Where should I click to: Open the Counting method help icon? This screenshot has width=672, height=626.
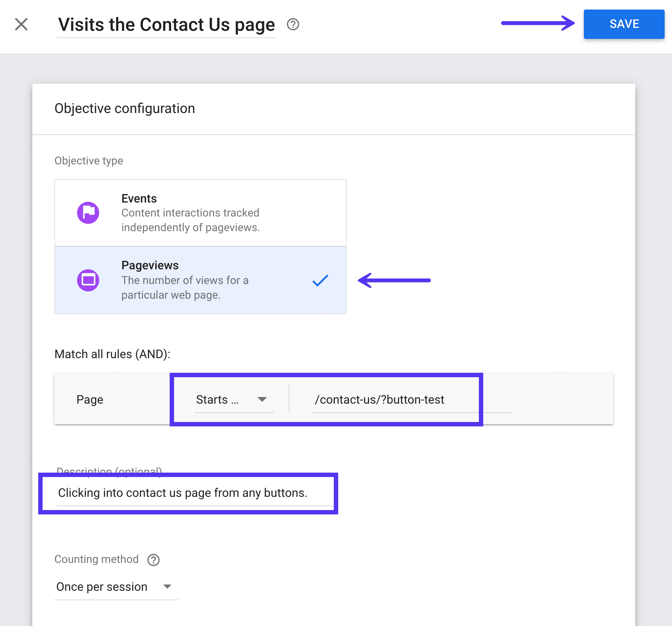click(153, 559)
